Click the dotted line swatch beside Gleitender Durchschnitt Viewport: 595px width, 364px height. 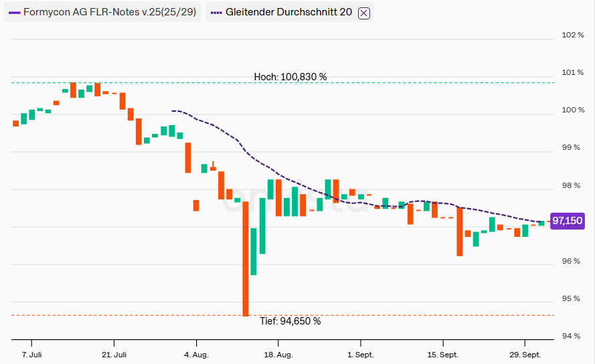216,13
